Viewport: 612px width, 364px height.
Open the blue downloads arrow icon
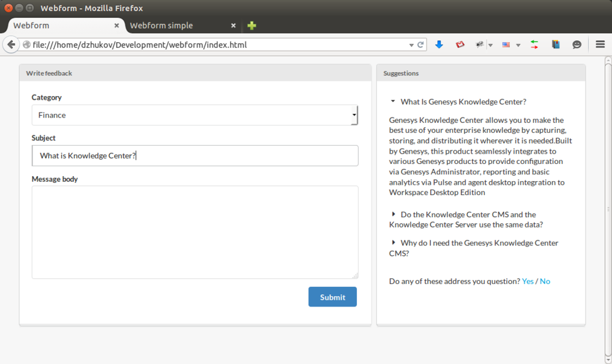click(x=439, y=45)
